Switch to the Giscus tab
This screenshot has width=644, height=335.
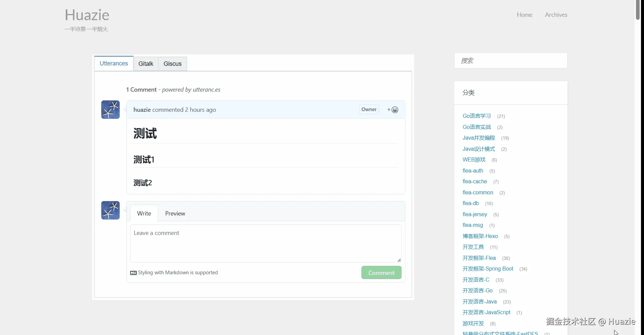click(172, 64)
